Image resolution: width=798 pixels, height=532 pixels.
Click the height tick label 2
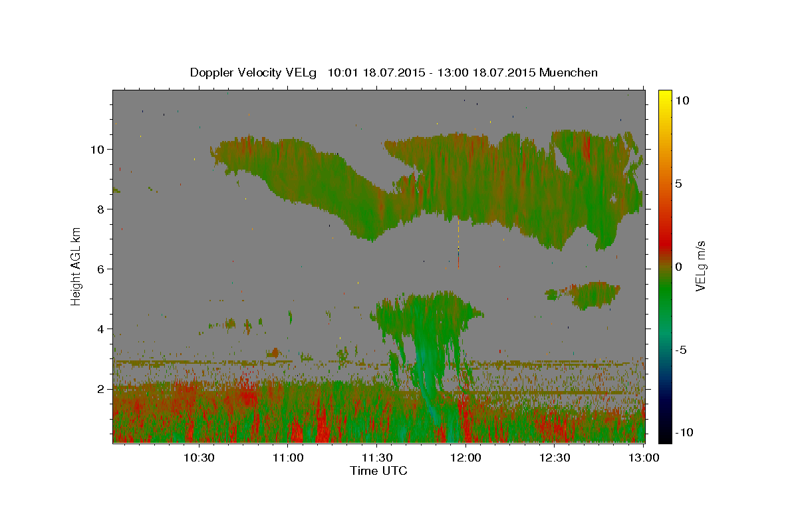pyautogui.click(x=101, y=389)
